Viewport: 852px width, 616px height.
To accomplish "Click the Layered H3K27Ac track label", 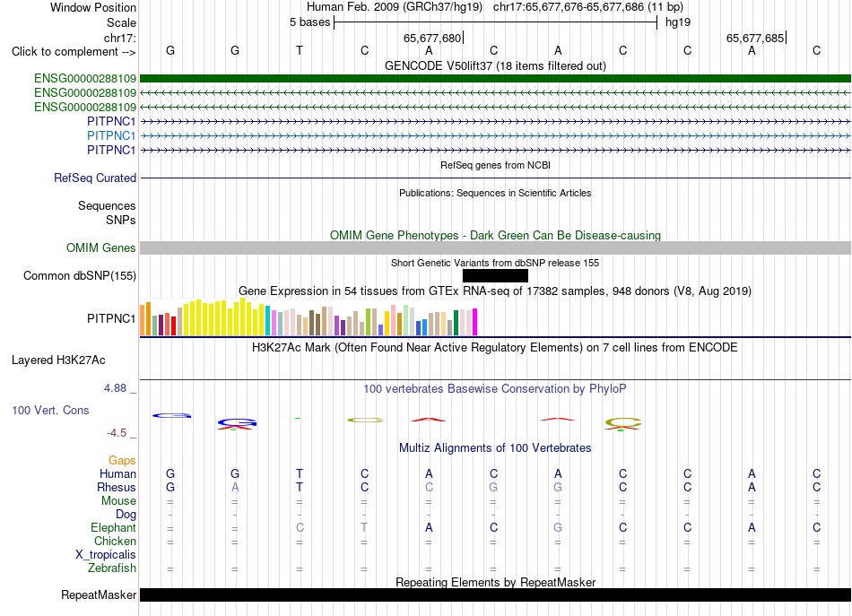I will click(58, 360).
